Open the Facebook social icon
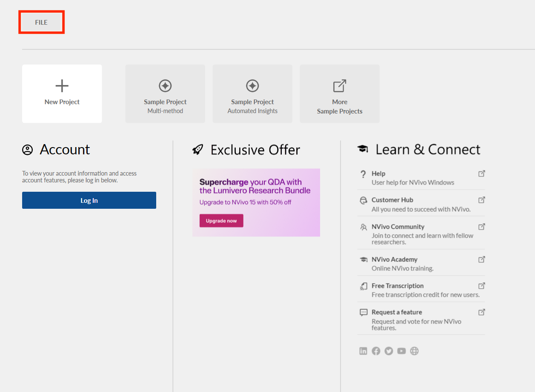 tap(376, 351)
